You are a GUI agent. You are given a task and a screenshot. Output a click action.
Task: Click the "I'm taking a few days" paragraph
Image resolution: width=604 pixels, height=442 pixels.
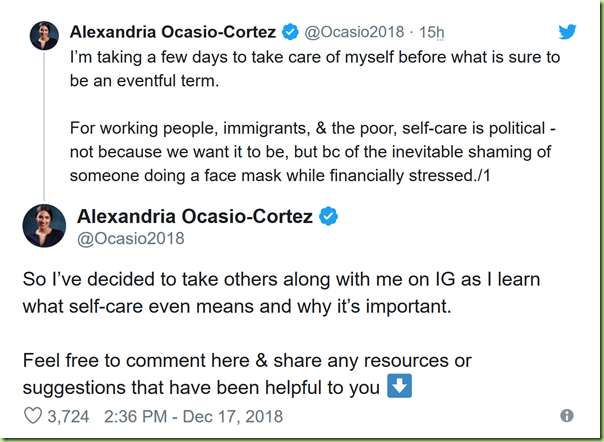[315, 69]
